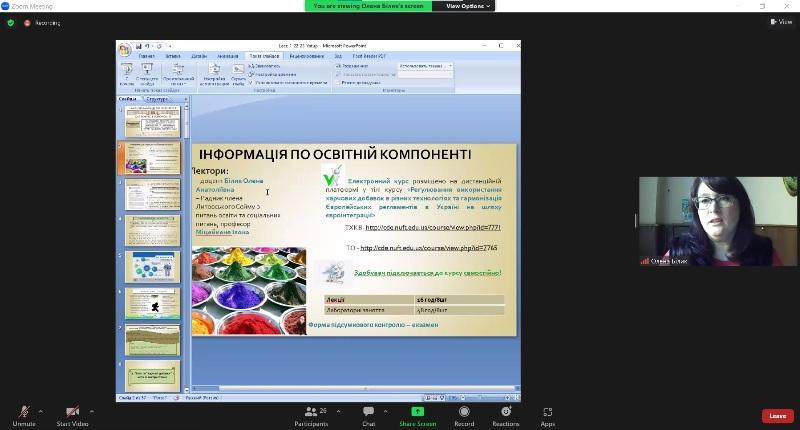Switch to the Slide Show ribbon tab

tap(264, 56)
